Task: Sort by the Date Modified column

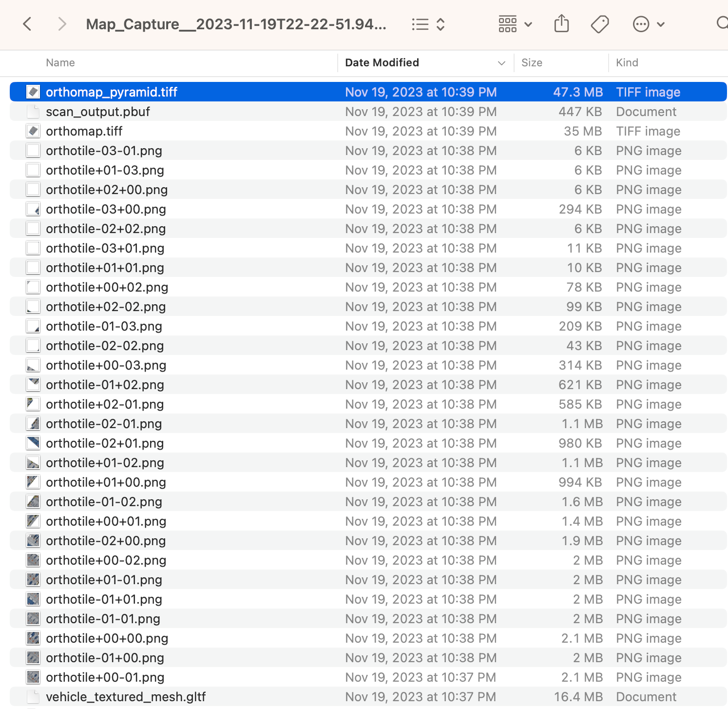Action: click(x=382, y=62)
